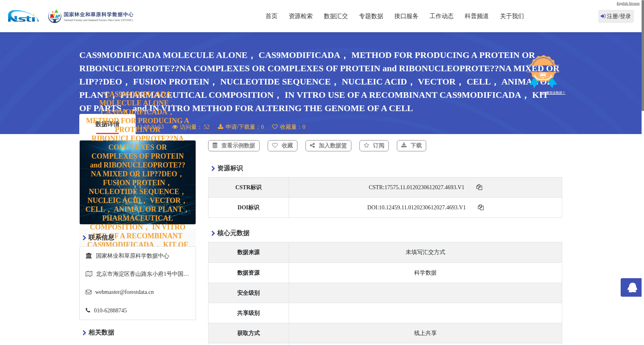
Task: Click the 线上共享 cell value
Action: (425, 333)
